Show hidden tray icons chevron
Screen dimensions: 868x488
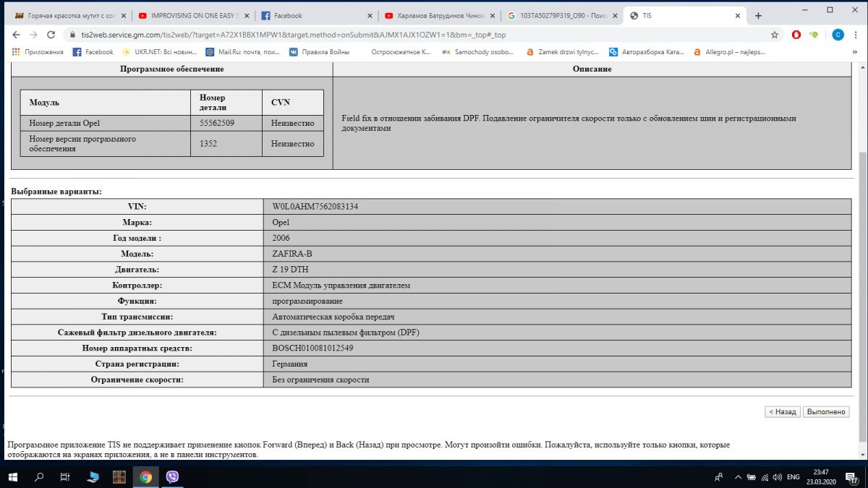[x=738, y=476]
